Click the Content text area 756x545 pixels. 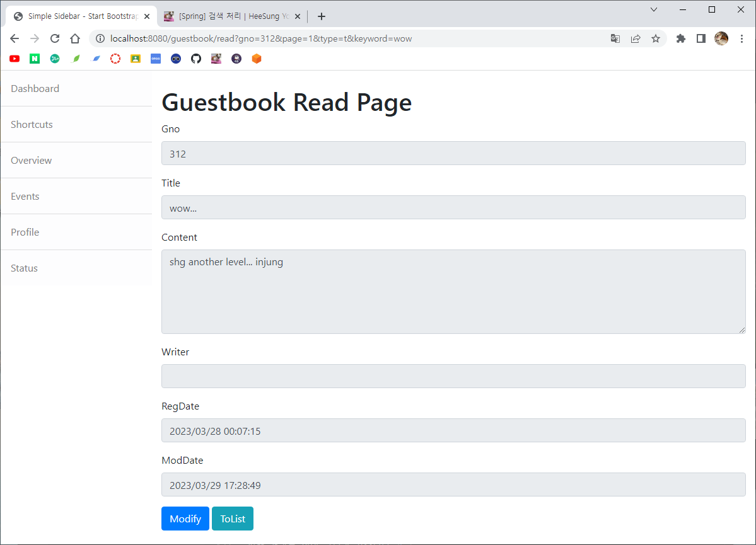click(x=453, y=292)
